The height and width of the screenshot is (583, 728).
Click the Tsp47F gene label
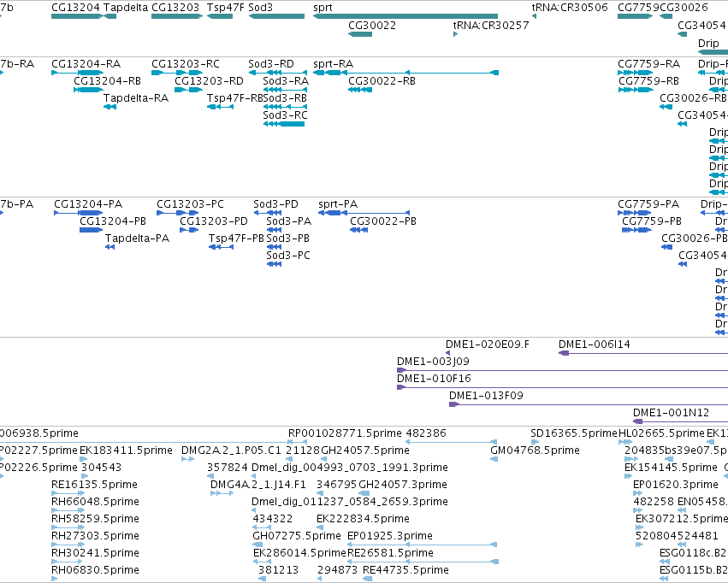(225, 8)
